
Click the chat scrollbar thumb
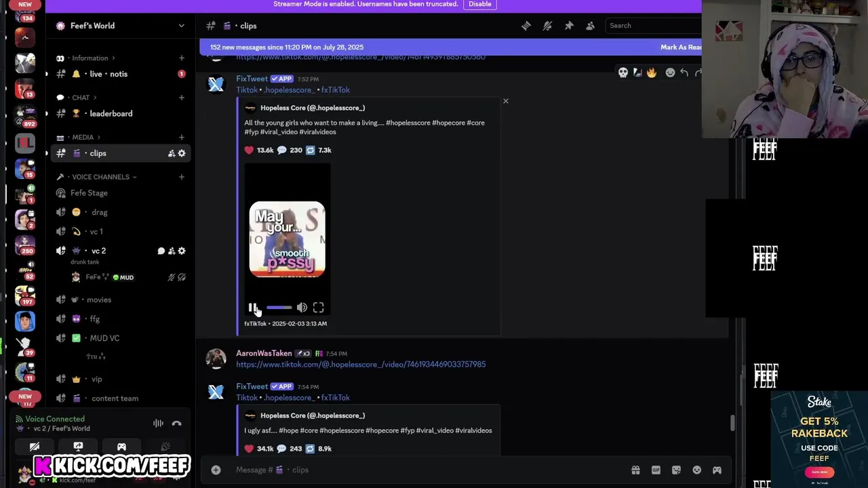click(732, 422)
